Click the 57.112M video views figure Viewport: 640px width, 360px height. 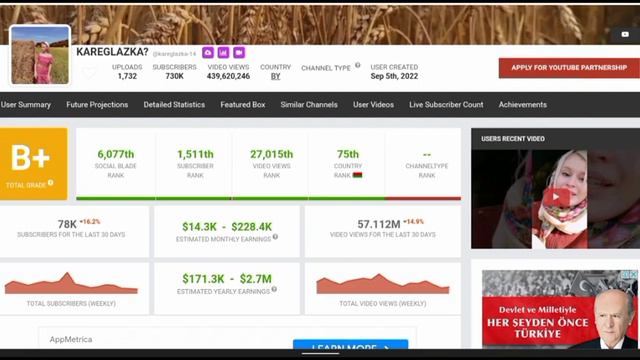(379, 224)
